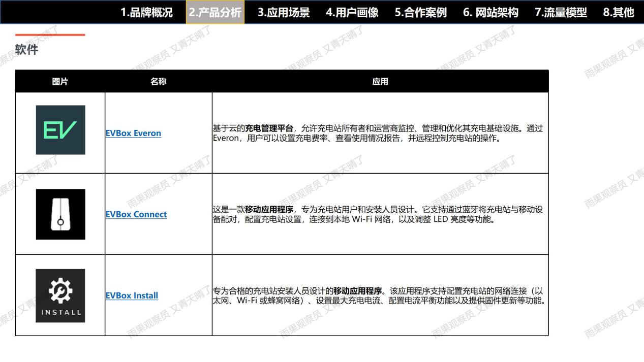Click the Install description starting 专为合格的充电站安装人员
The width and height of the screenshot is (644, 362).
click(x=379, y=295)
